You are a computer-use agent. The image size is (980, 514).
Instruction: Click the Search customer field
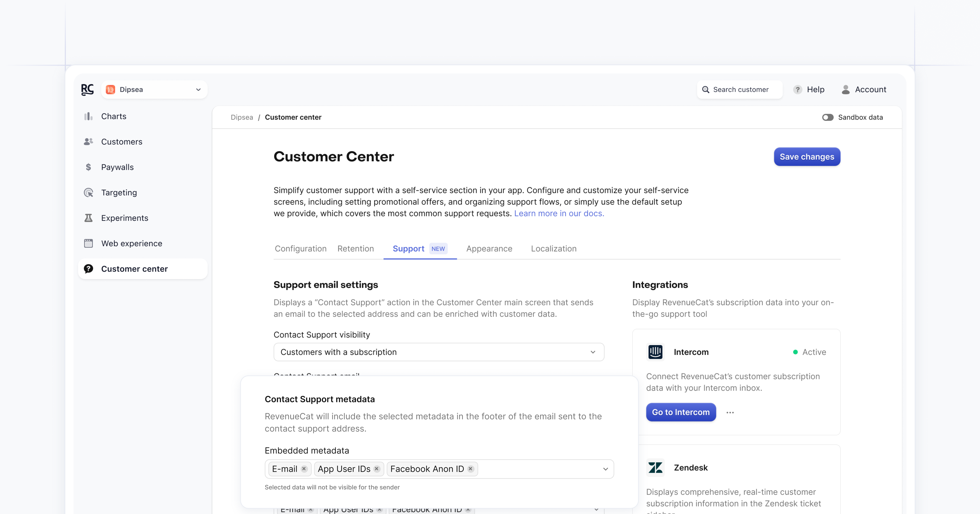740,89
